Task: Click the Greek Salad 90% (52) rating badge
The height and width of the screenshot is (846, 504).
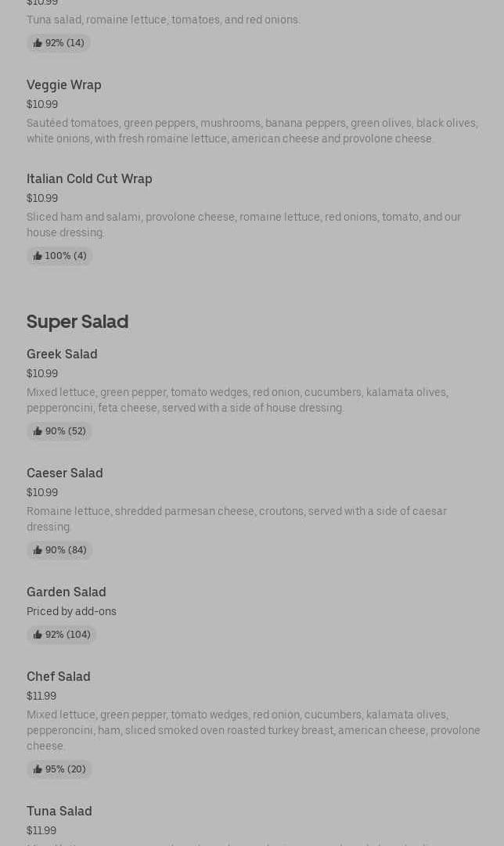Action: tap(60, 431)
